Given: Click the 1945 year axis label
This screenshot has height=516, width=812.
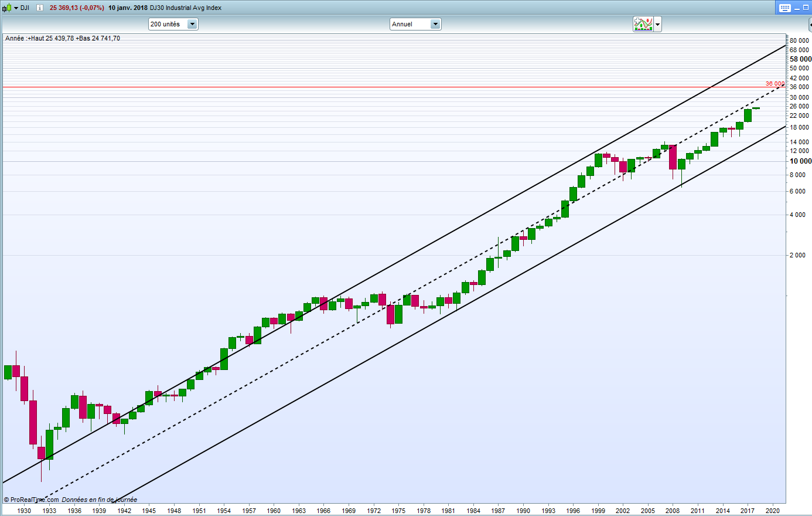Looking at the screenshot, I should coord(149,511).
